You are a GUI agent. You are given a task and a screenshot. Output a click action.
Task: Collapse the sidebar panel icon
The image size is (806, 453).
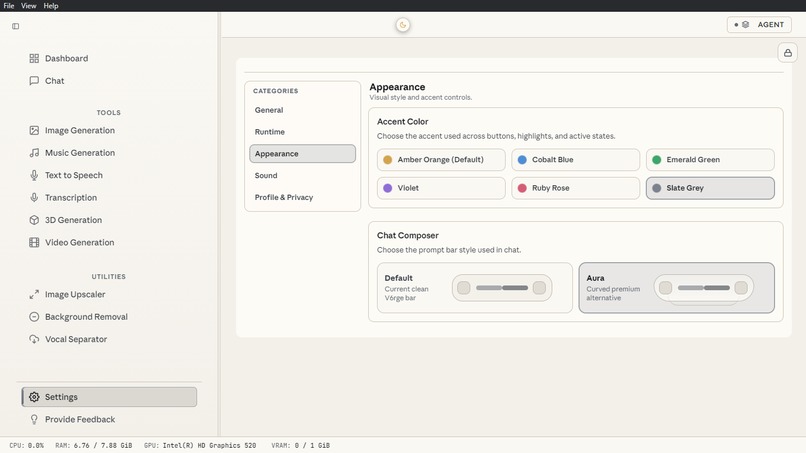15,26
